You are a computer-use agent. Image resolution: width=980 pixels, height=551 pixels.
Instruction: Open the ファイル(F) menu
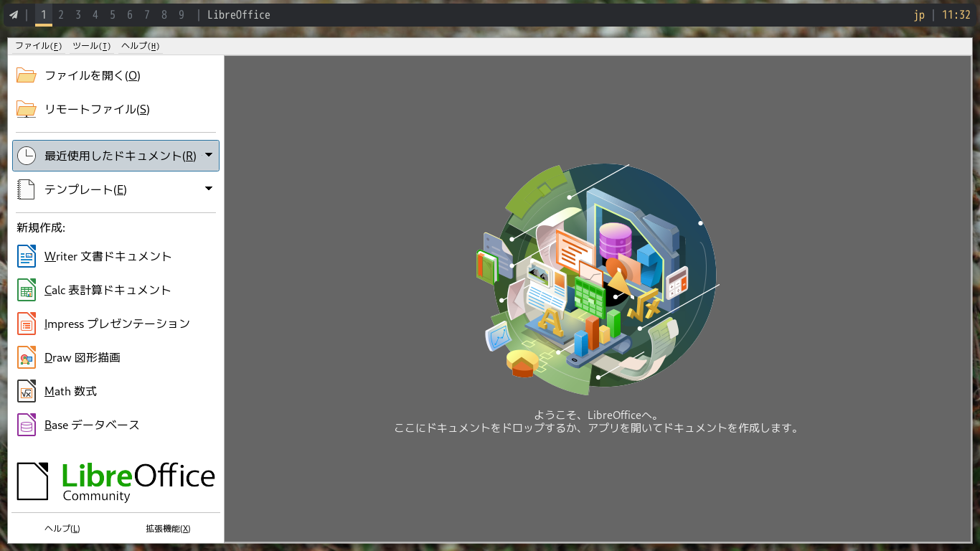point(38,46)
